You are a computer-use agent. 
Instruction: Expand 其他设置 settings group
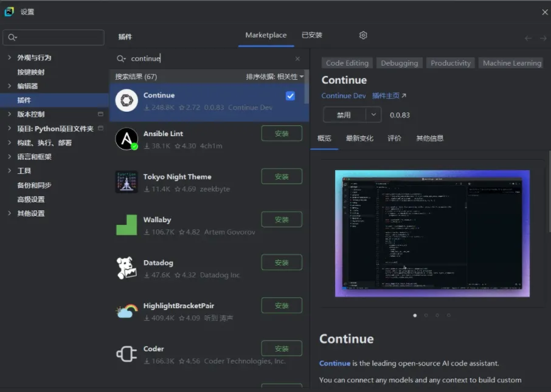tap(10, 213)
